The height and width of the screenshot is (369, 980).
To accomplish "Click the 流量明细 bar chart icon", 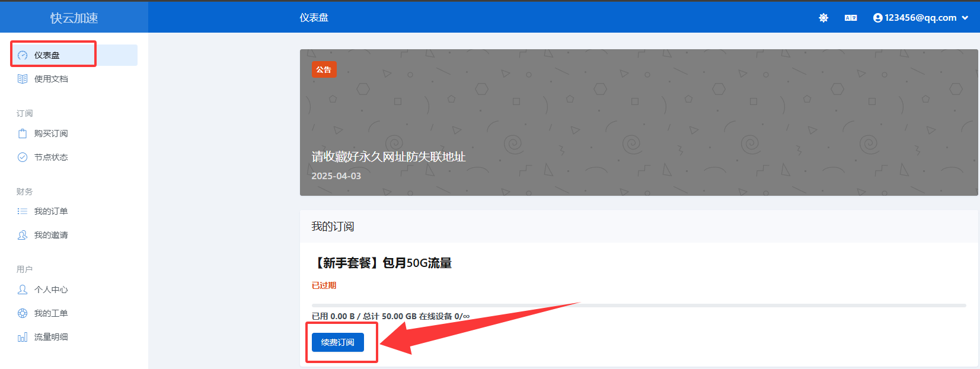I will [23, 337].
